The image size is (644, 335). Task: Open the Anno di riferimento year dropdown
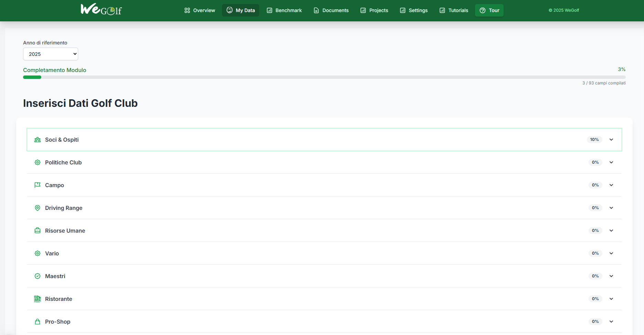[x=51, y=54]
